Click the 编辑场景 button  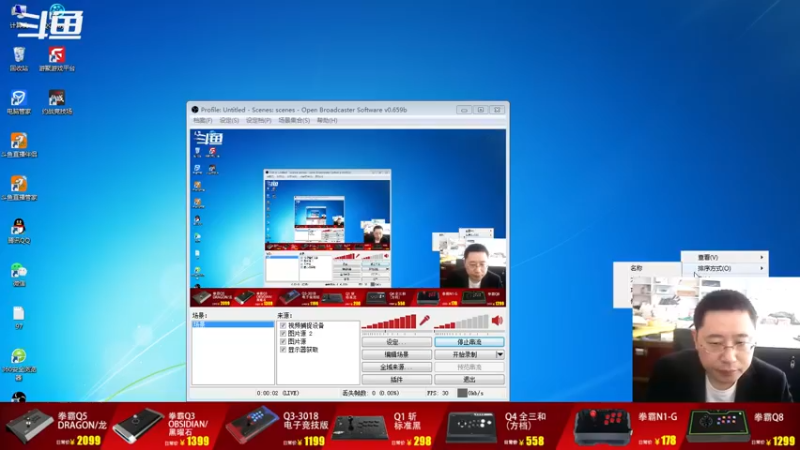(x=396, y=354)
